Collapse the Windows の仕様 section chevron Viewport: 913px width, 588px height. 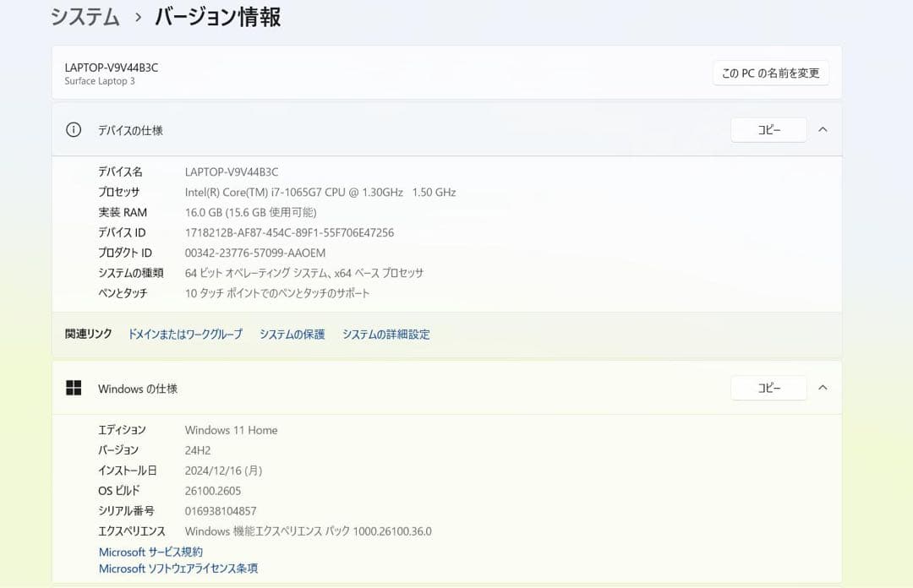coord(823,388)
